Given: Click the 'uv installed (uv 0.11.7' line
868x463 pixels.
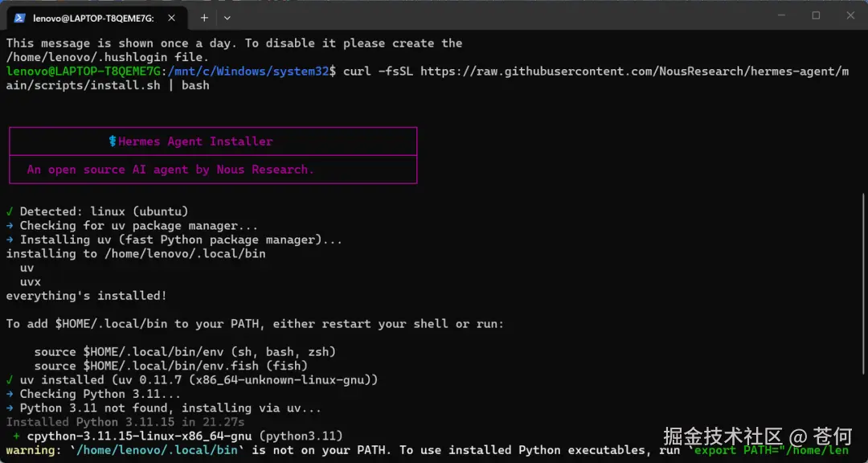Looking at the screenshot, I should coord(192,380).
